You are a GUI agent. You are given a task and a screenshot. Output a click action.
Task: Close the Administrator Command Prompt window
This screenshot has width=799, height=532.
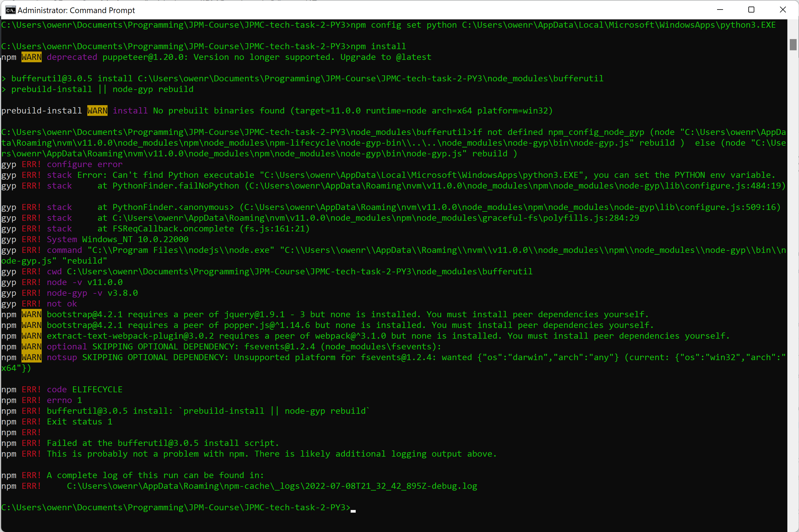pos(783,10)
